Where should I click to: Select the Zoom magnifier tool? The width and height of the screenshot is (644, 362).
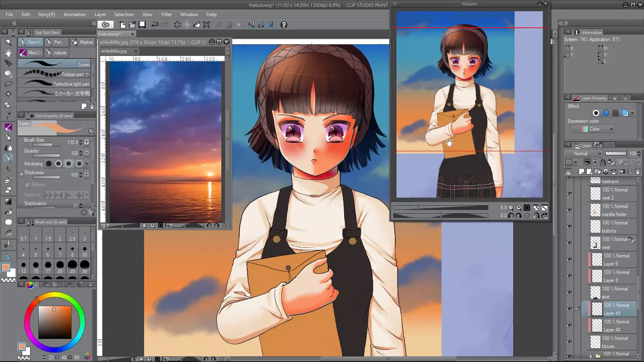[x=9, y=42]
